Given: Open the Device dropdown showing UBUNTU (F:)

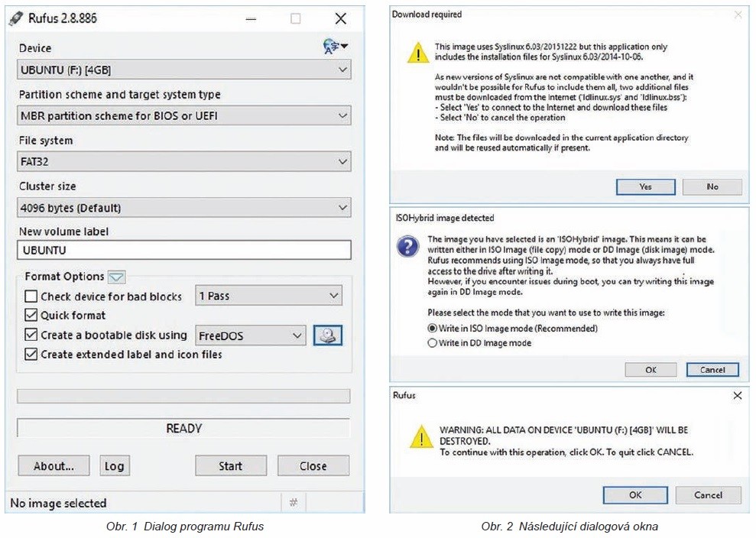Looking at the screenshot, I should click(183, 70).
